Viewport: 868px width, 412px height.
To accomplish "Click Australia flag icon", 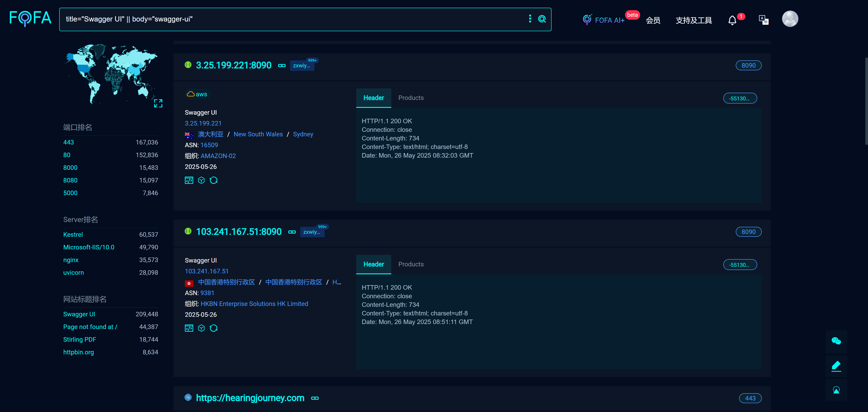I will 189,135.
